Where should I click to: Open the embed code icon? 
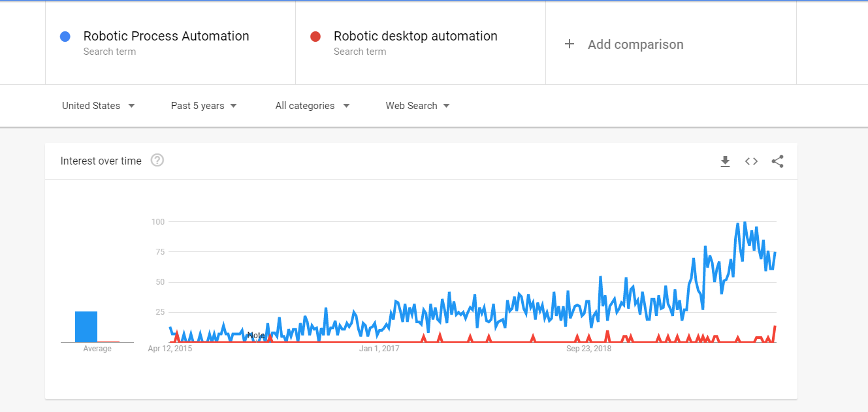tap(751, 161)
